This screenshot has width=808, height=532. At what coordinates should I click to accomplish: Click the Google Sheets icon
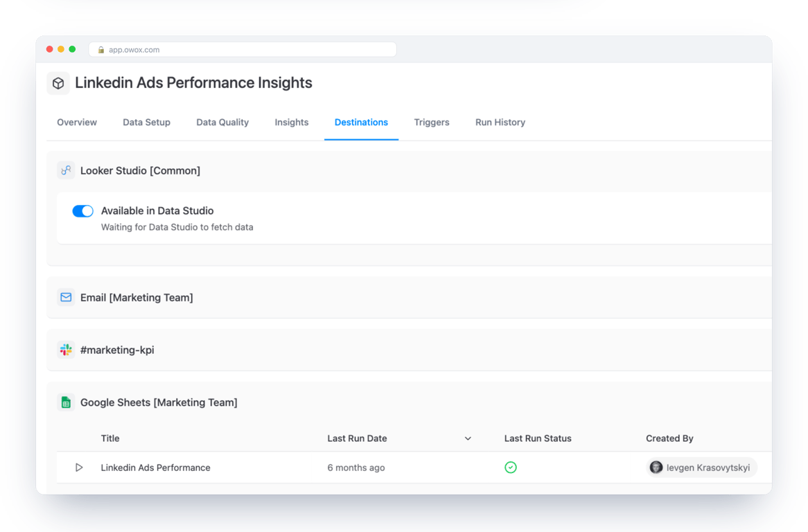point(66,402)
